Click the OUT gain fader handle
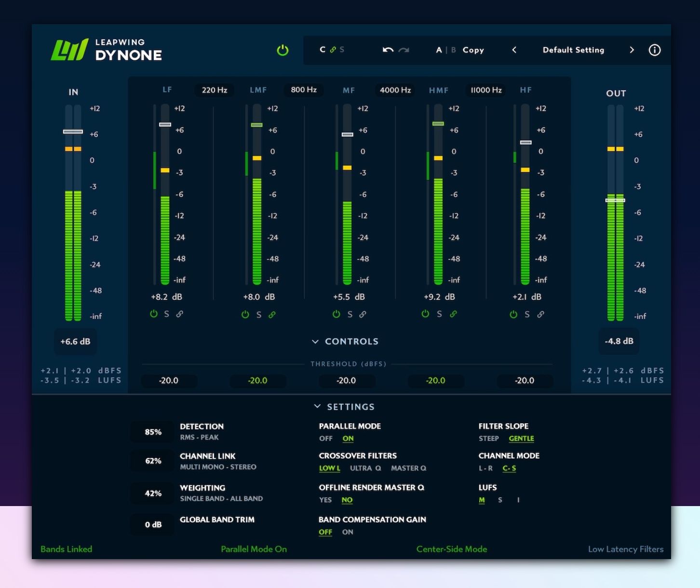This screenshot has height=588, width=700. click(x=615, y=200)
